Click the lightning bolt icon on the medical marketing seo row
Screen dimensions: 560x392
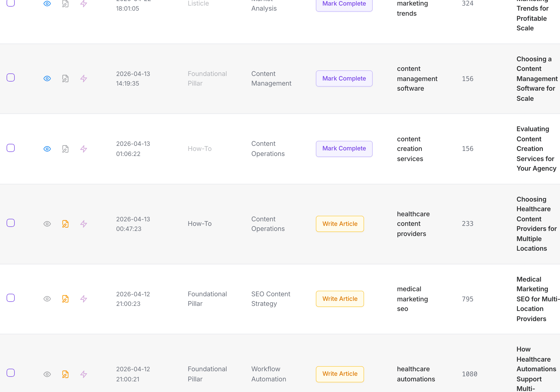pyautogui.click(x=84, y=299)
